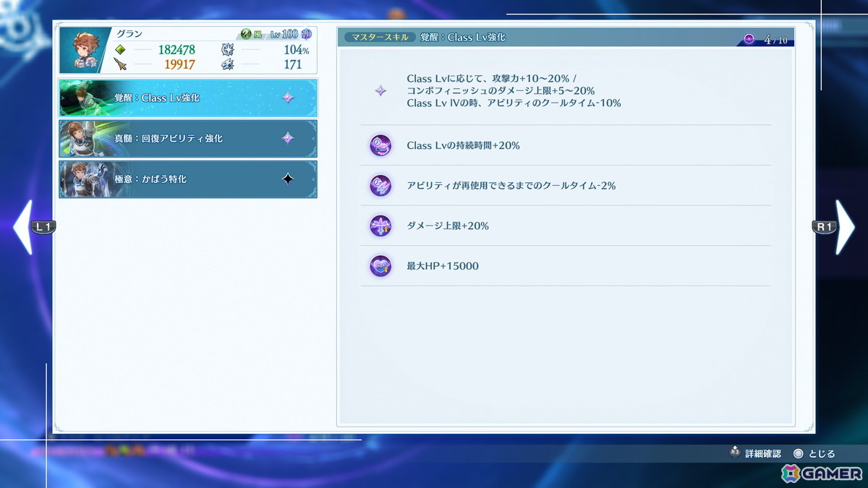Select 真髄：回復アビリティ強化 skill row
This screenshot has height=488, width=868.
click(x=188, y=138)
